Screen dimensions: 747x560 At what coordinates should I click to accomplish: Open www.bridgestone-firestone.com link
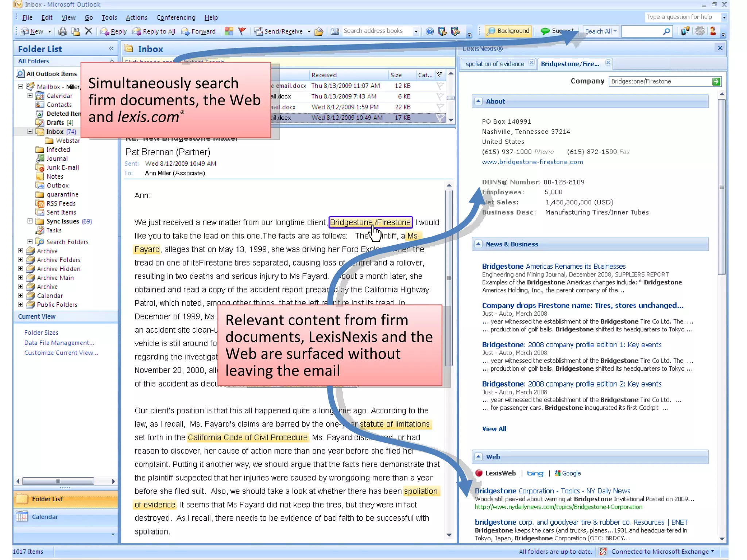click(533, 162)
